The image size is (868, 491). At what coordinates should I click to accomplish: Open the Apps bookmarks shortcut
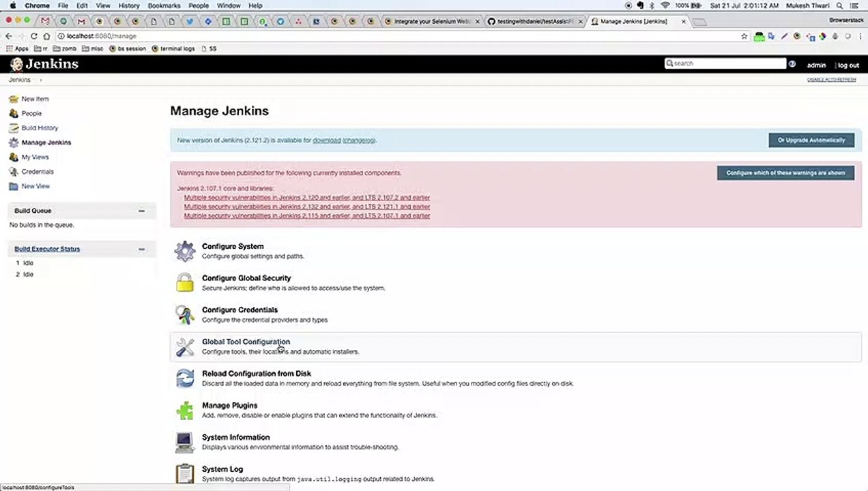pyautogui.click(x=17, y=48)
